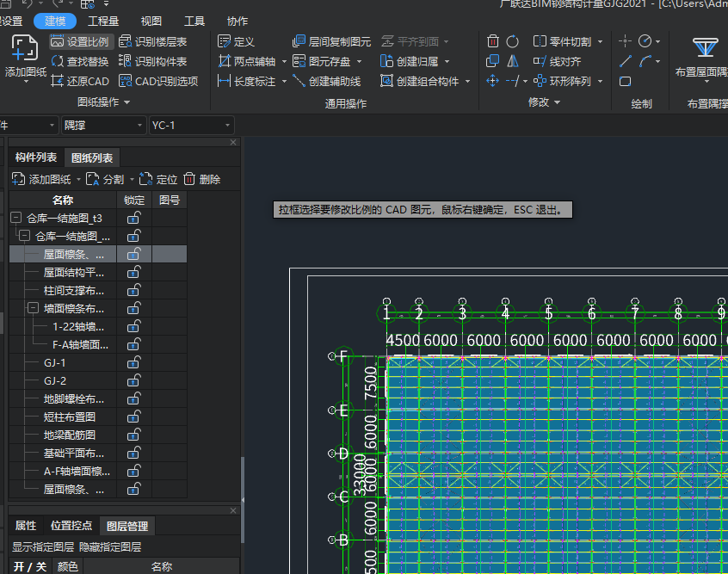The width and height of the screenshot is (728, 574).
Task: Select the point draw tool in 绘制 group
Action: (626, 41)
